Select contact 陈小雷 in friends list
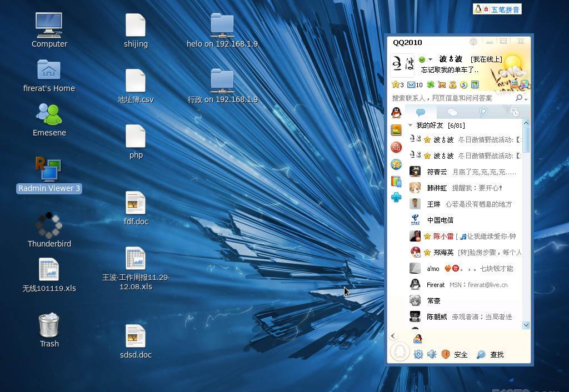569x392 pixels. click(465, 236)
